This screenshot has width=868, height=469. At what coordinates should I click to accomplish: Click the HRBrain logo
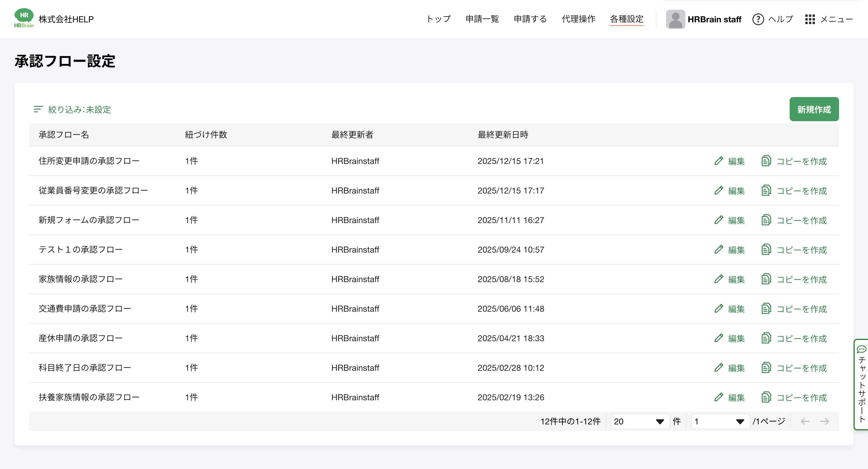[24, 18]
